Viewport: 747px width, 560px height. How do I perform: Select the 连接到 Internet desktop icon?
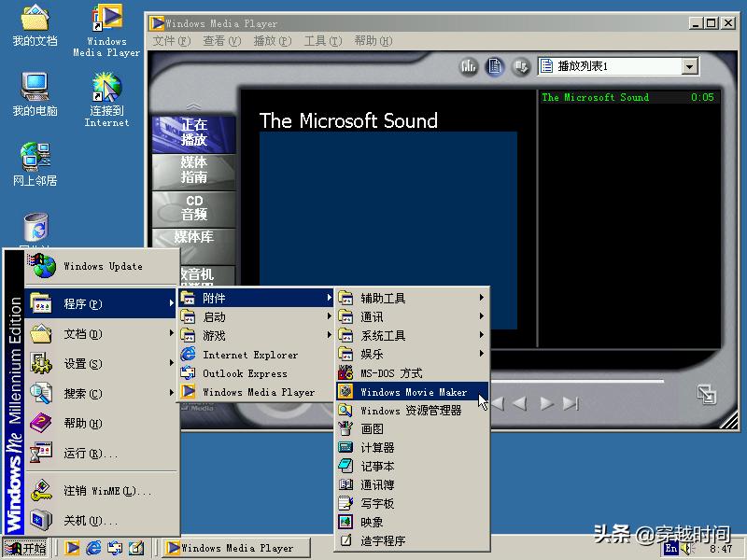click(x=106, y=89)
